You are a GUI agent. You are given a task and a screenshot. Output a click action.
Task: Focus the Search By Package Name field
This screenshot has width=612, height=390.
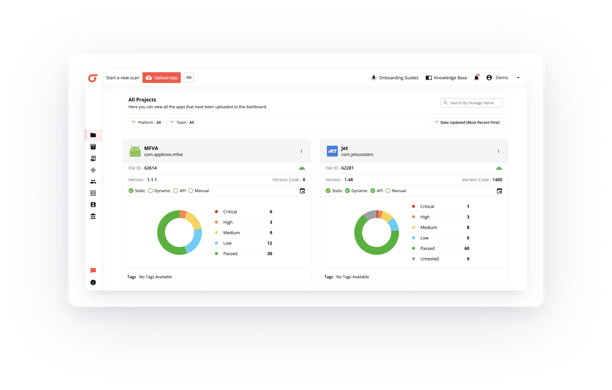coord(471,103)
